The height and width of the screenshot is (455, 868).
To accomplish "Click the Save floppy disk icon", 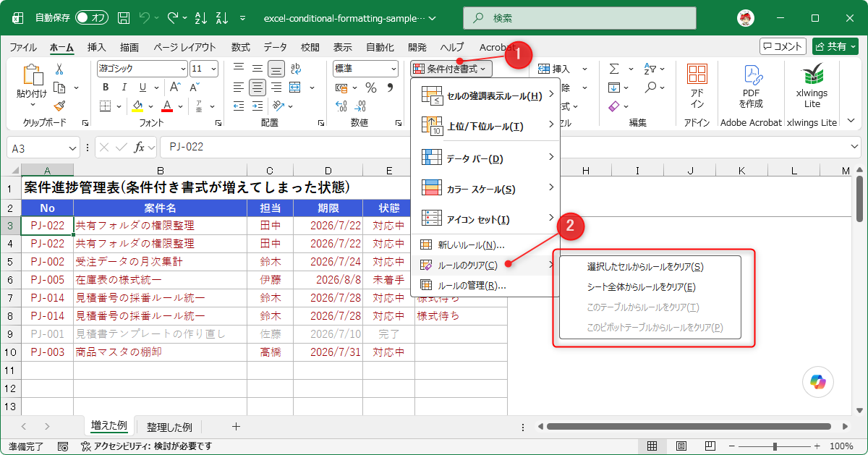I will point(124,18).
